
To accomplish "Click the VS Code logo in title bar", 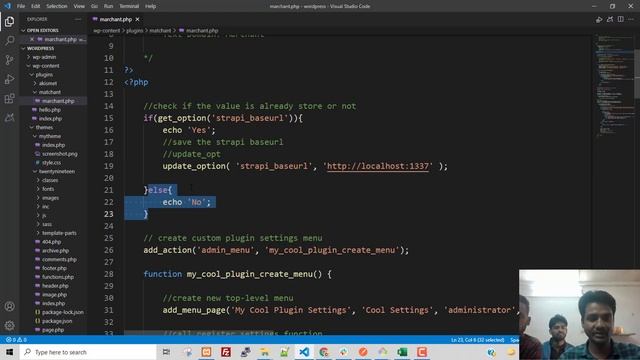I will (7, 6).
